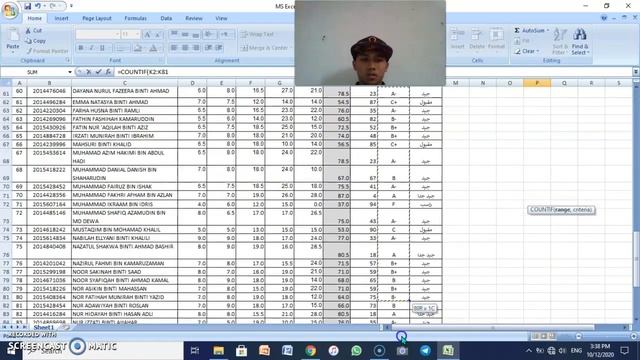Open the View tab

(x=221, y=18)
